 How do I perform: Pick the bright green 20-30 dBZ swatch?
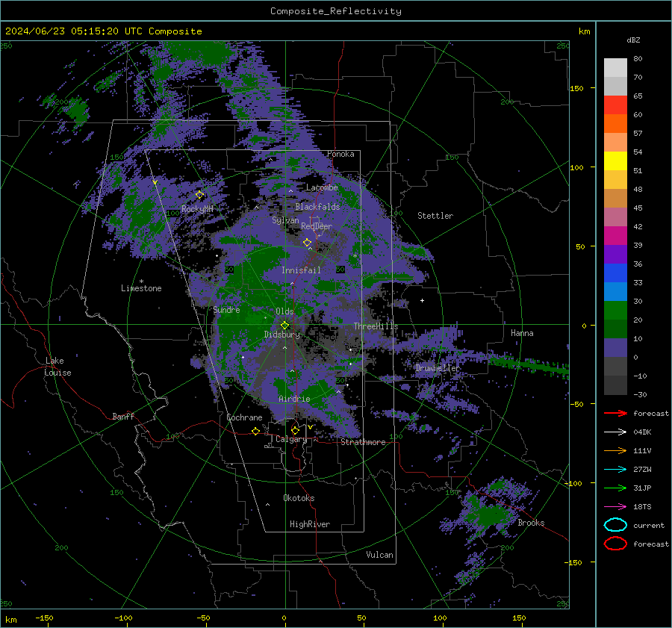[x=615, y=311]
